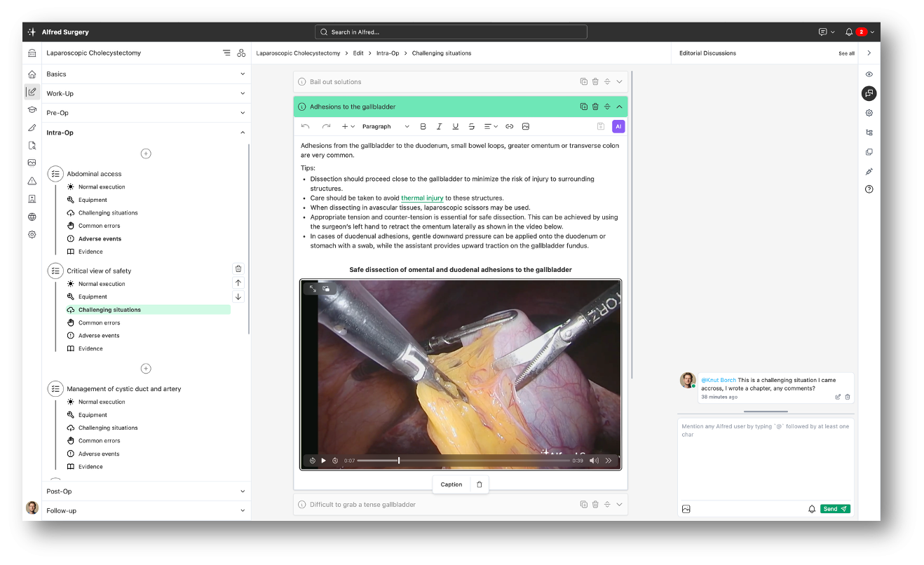924x565 pixels.
Task: Toggle strikethrough formatting
Action: pyautogui.click(x=472, y=126)
